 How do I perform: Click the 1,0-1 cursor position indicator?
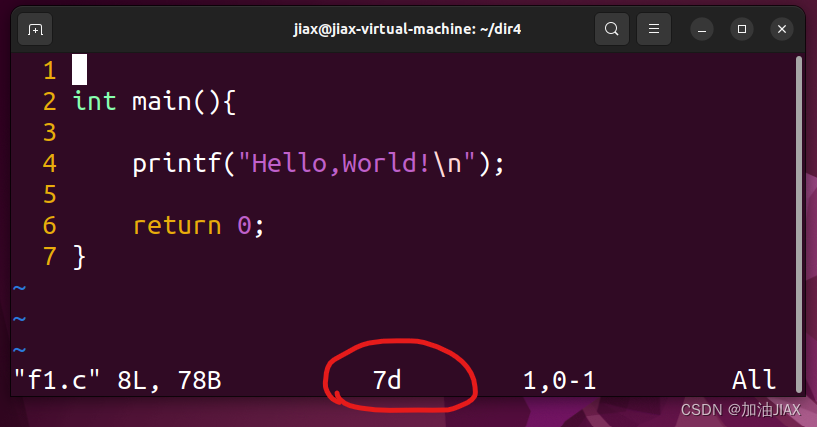click(x=560, y=381)
